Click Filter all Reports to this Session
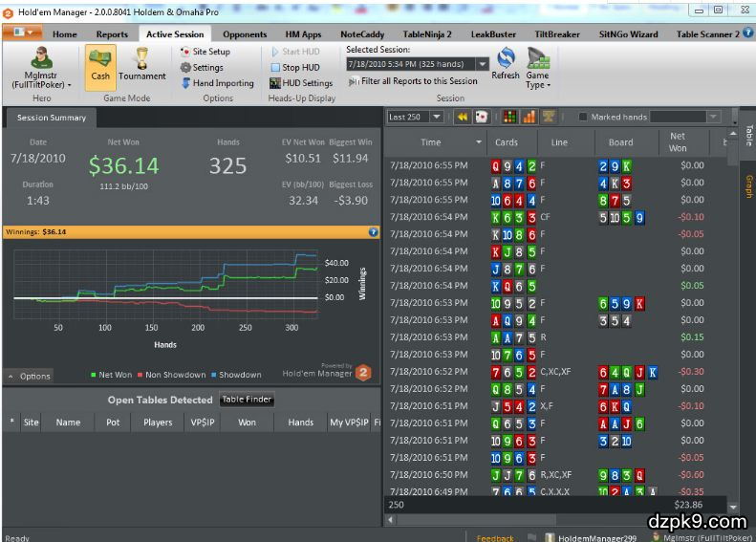 (413, 81)
